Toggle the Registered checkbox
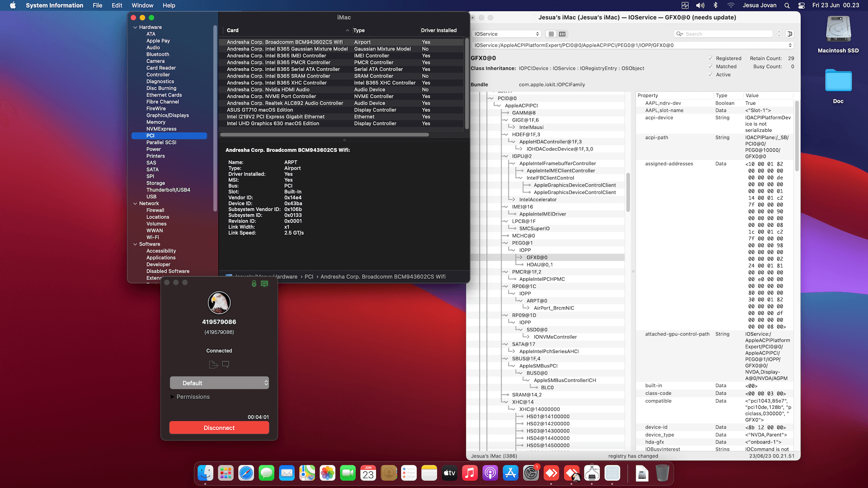The width and height of the screenshot is (868, 488). click(x=710, y=58)
